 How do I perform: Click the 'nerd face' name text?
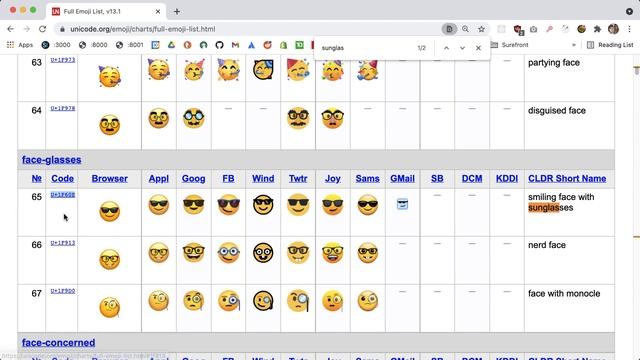(547, 245)
